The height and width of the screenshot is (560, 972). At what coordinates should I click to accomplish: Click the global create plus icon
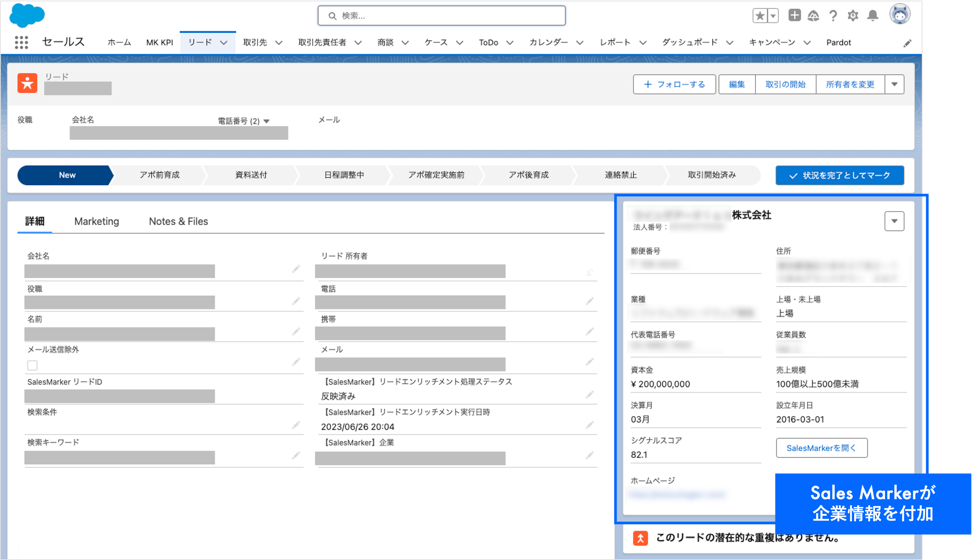click(x=794, y=15)
